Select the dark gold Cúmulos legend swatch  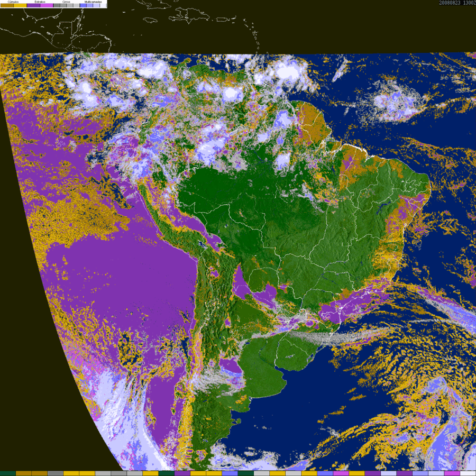[x=7, y=5]
